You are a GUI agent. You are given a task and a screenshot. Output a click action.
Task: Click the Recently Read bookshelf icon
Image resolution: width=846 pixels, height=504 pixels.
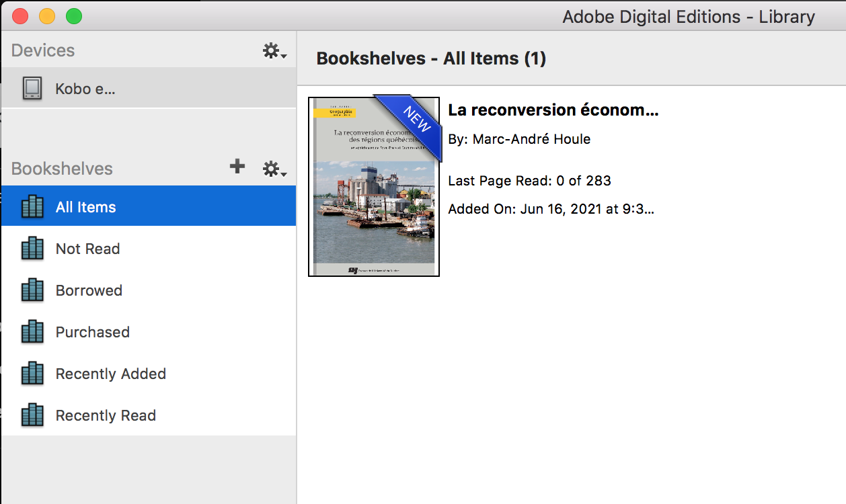pos(32,415)
